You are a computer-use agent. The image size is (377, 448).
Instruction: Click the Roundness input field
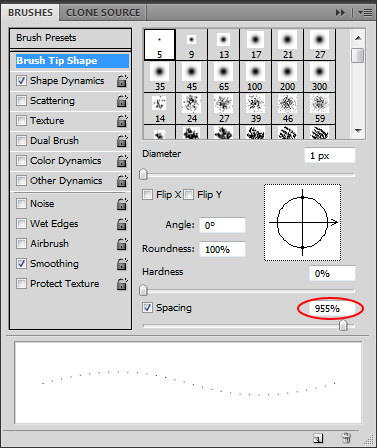222,249
